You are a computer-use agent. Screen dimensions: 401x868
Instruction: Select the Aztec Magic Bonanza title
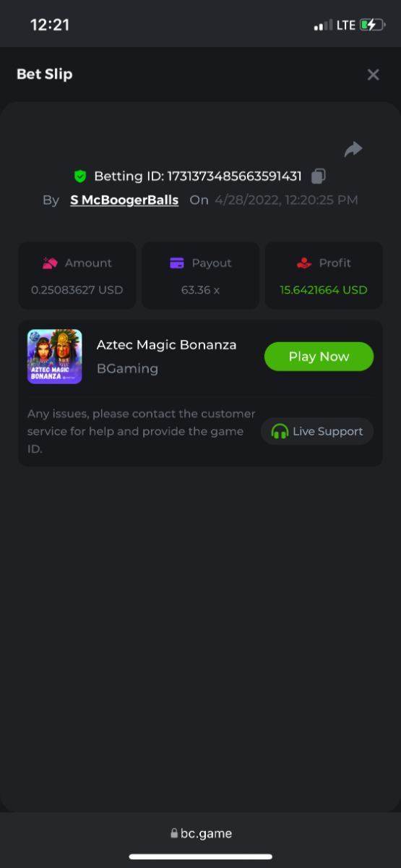point(167,345)
